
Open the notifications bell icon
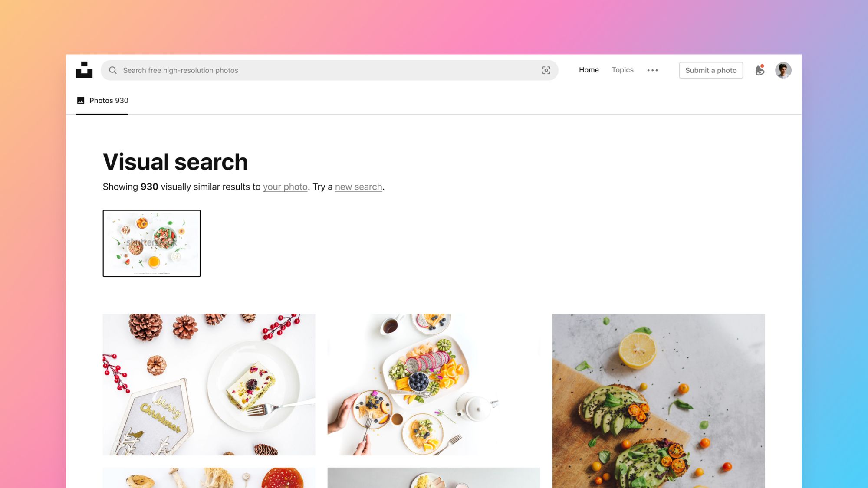pos(759,70)
